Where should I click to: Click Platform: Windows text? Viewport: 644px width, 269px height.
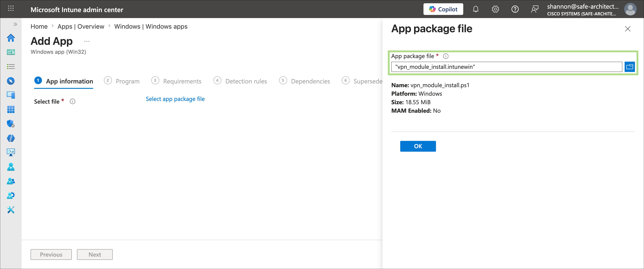pos(416,94)
